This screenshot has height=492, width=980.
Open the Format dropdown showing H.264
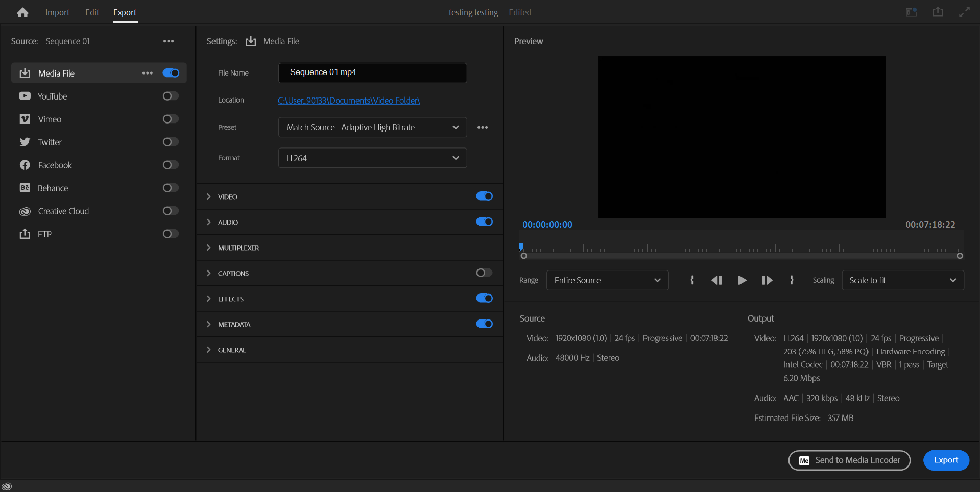(372, 158)
